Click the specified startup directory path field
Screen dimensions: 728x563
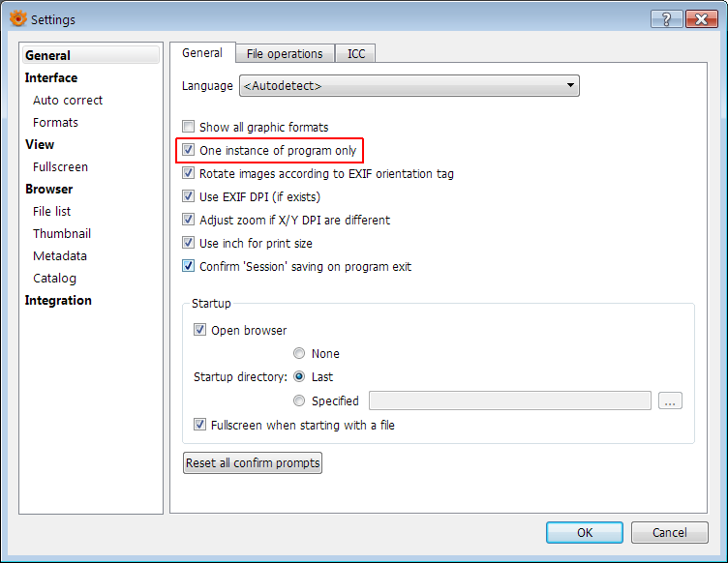509,400
